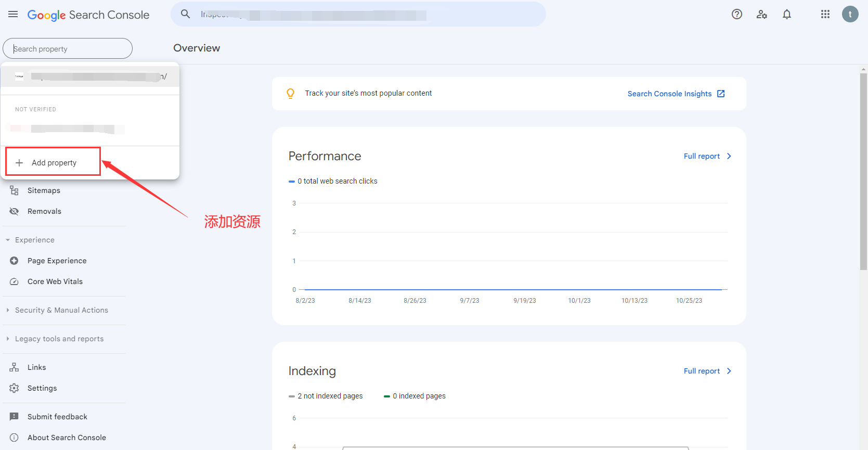Click the magnifier icon in the URL inspection bar
This screenshot has height=450, width=868.
(x=186, y=15)
